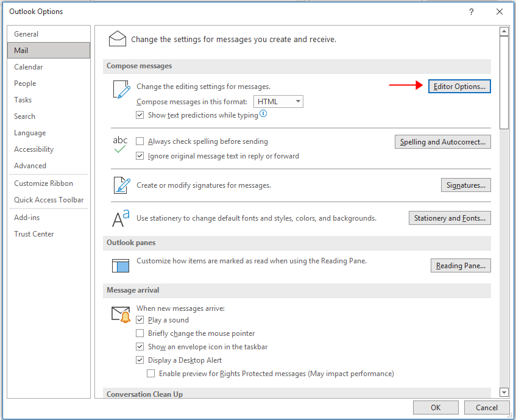Image resolution: width=516 pixels, height=420 pixels.
Task: Open the Trust Center section
Action: click(x=34, y=233)
